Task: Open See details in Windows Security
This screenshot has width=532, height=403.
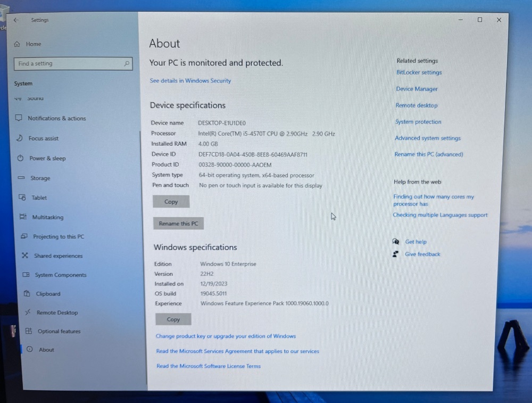Action: tap(190, 81)
